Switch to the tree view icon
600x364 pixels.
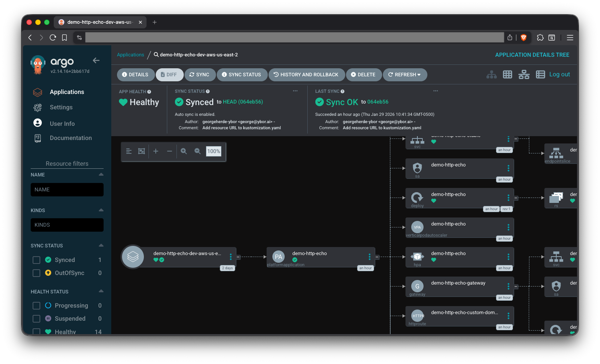point(491,74)
